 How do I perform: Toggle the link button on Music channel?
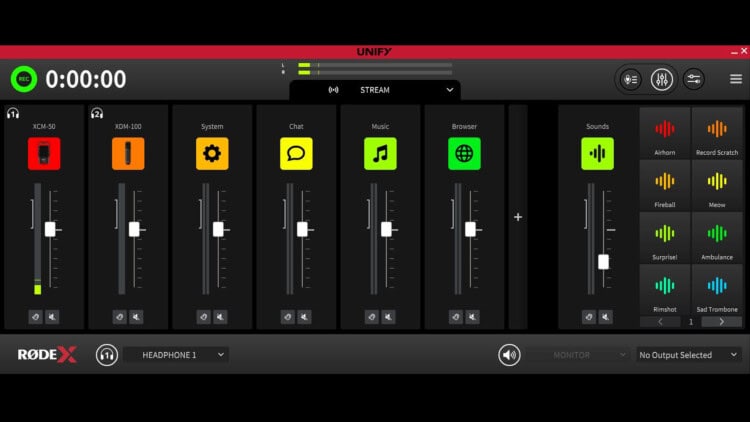point(372,317)
